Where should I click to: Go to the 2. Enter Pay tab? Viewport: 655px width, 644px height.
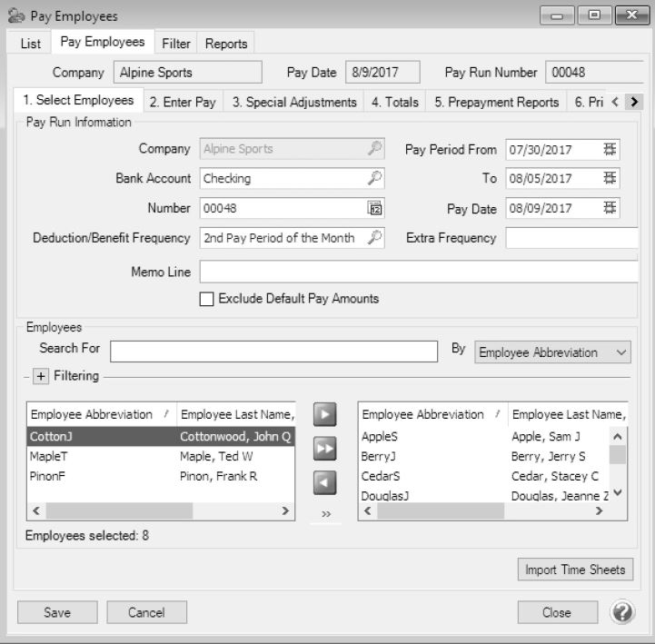click(x=183, y=102)
